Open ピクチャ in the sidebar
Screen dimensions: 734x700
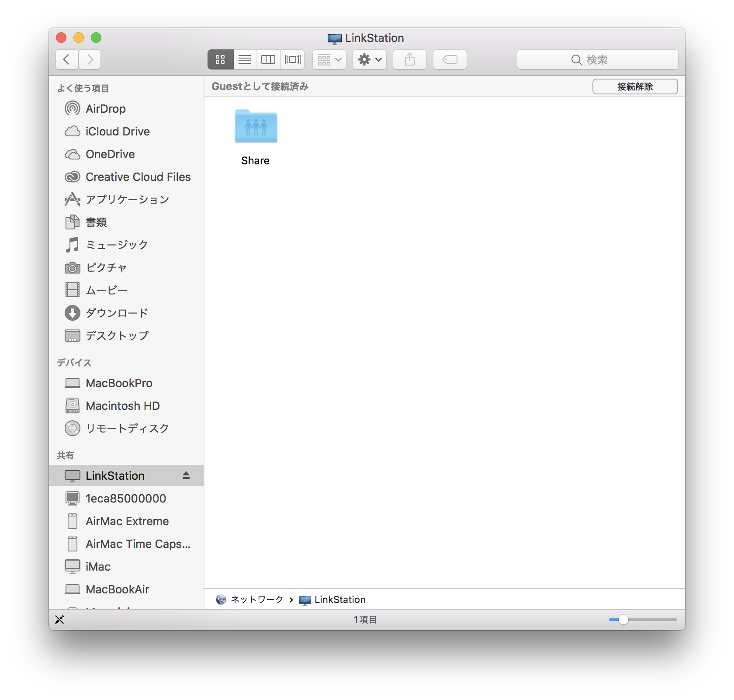click(126, 267)
